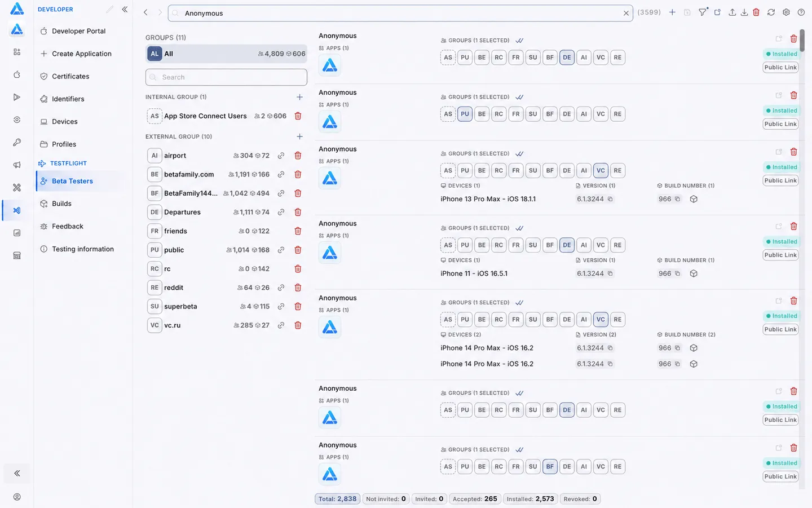Click the download import icon in the toolbar
The width and height of the screenshot is (812, 508).
click(x=744, y=12)
